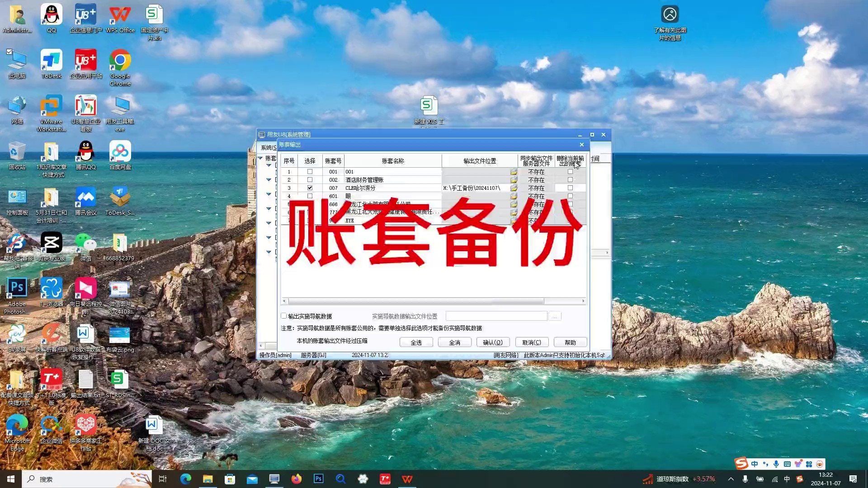Enable 输出实施导航数据 checkbox
The height and width of the screenshot is (488, 868).
pyautogui.click(x=284, y=316)
